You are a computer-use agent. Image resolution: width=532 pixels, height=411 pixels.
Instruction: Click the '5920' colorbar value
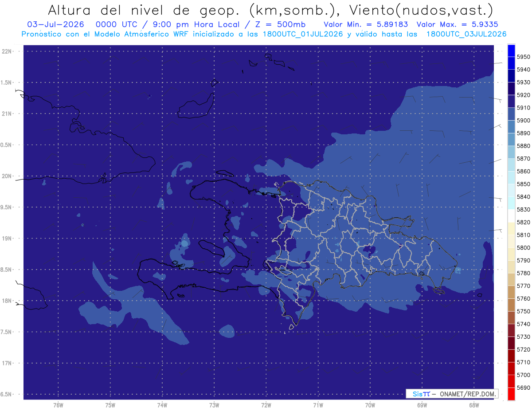pyautogui.click(x=524, y=95)
